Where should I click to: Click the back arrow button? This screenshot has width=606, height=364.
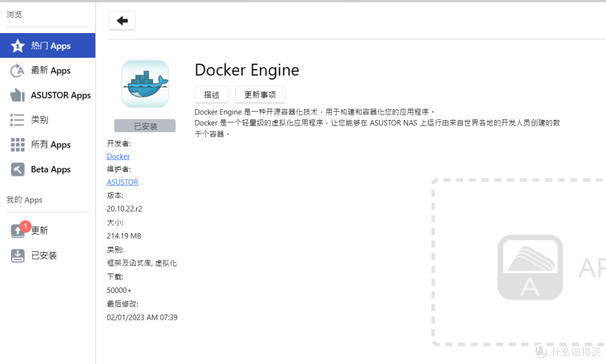122,21
